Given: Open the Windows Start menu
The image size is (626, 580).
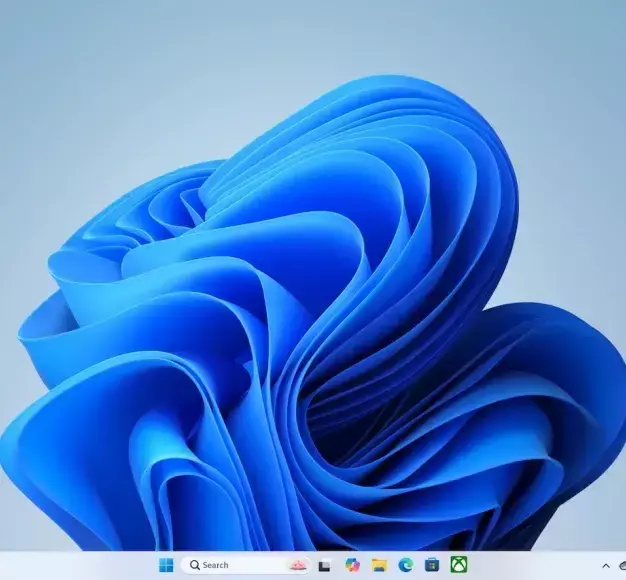Looking at the screenshot, I should (x=166, y=565).
